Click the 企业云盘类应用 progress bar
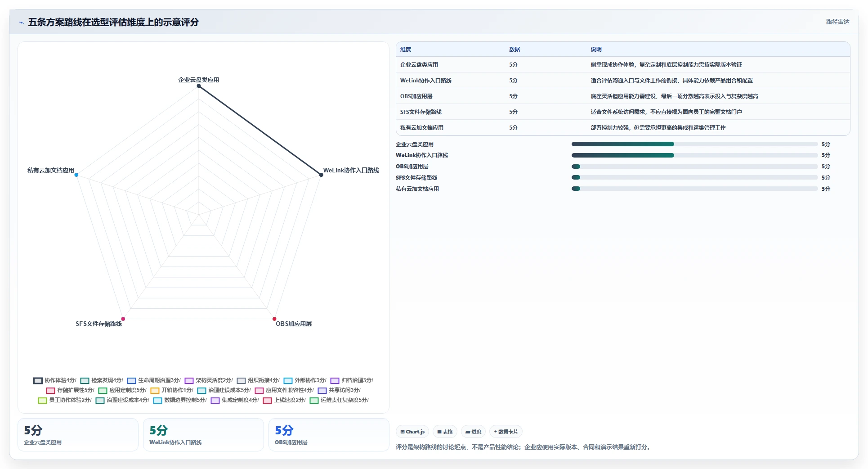Image resolution: width=868 pixels, height=469 pixels. click(694, 144)
